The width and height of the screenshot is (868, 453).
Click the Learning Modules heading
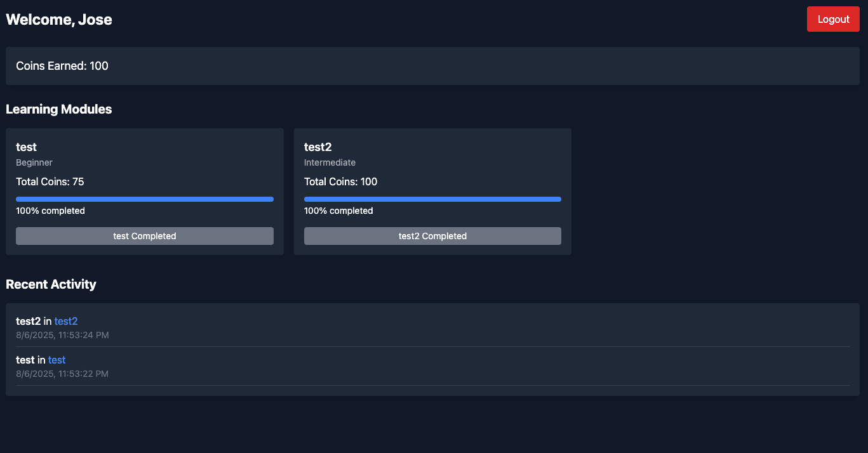58,108
